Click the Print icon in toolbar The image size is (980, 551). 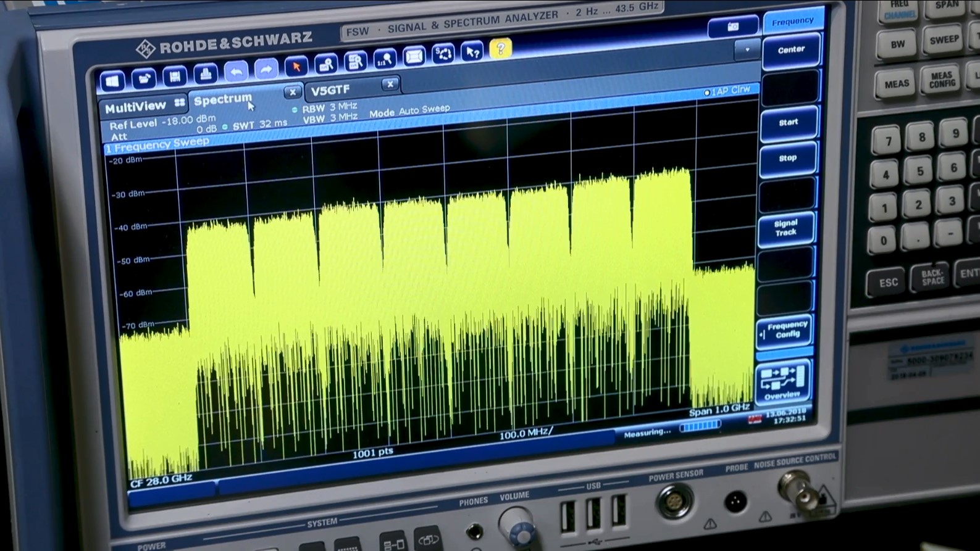pyautogui.click(x=206, y=74)
